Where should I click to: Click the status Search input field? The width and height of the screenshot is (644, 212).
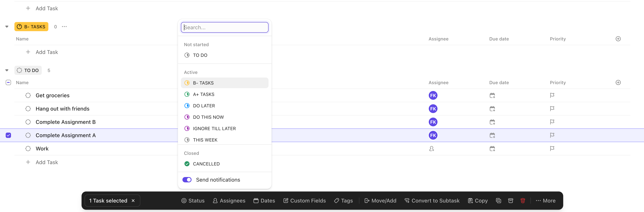(225, 27)
